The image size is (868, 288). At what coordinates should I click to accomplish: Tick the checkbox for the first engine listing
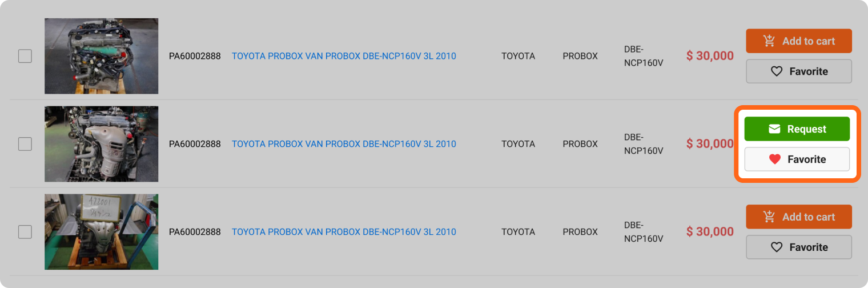25,56
